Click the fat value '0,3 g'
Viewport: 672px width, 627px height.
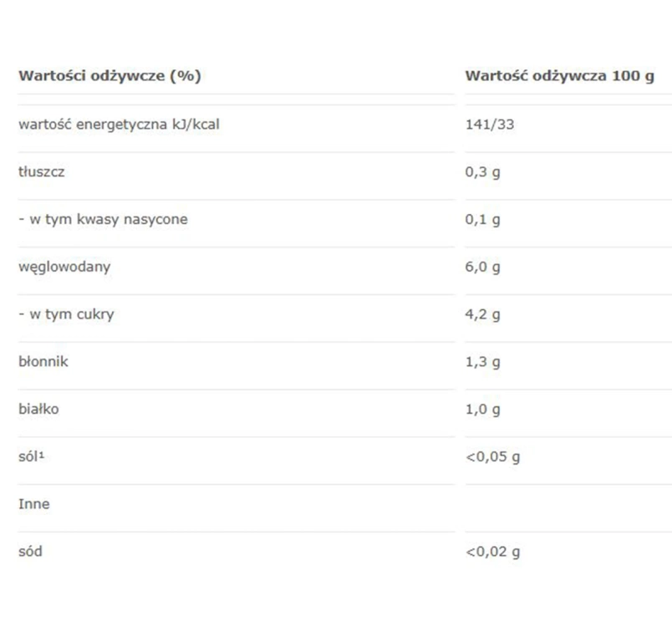click(x=482, y=172)
